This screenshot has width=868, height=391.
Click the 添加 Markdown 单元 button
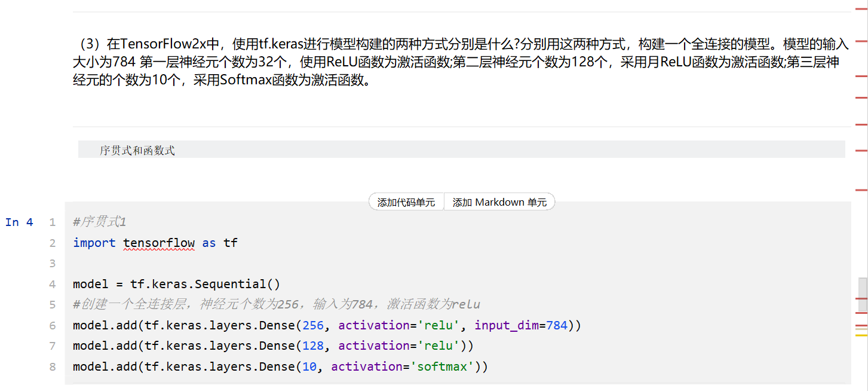pos(499,202)
